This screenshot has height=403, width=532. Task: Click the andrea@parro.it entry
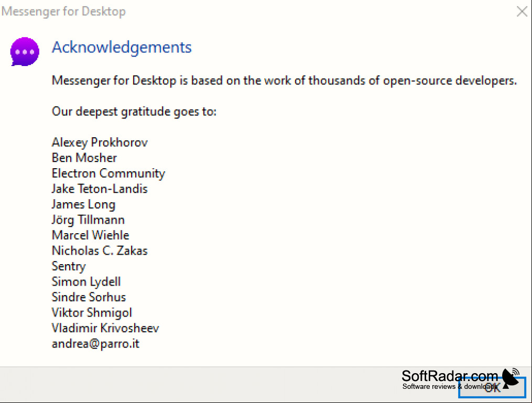coord(95,344)
